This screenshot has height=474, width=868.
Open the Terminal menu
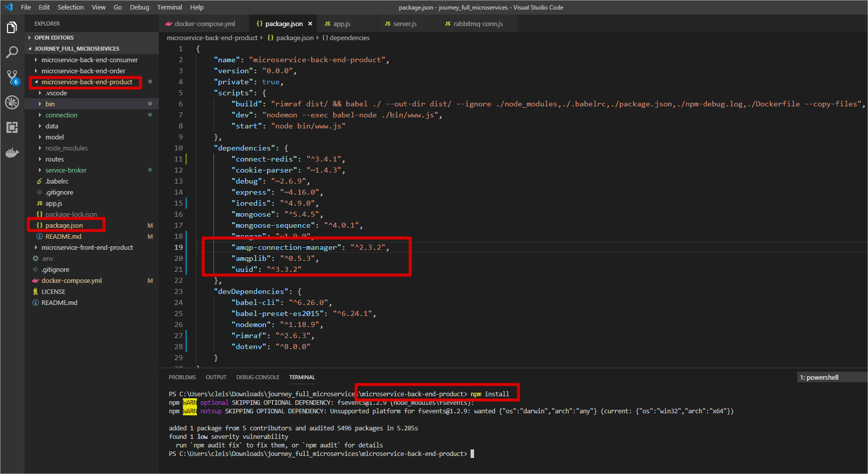pyautogui.click(x=169, y=7)
